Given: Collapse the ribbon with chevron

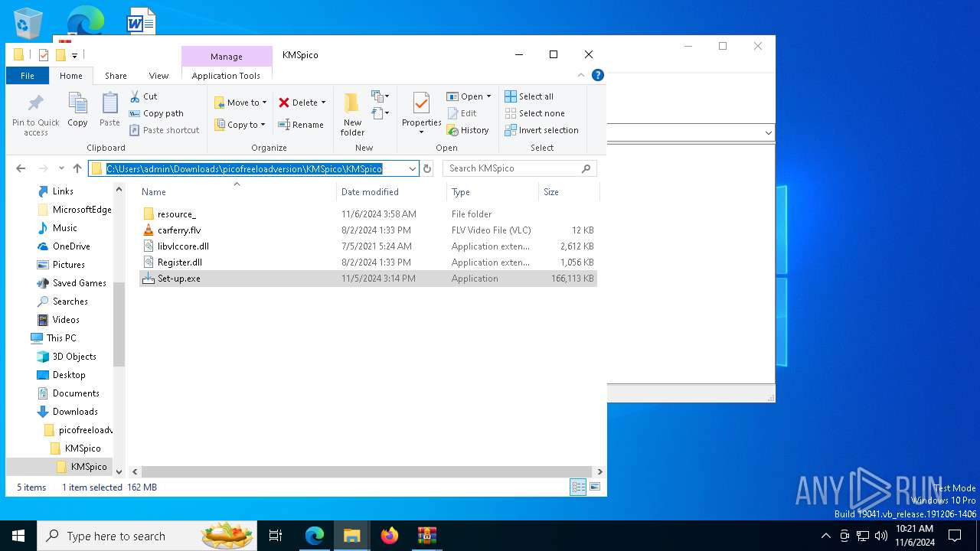Looking at the screenshot, I should click(x=581, y=75).
